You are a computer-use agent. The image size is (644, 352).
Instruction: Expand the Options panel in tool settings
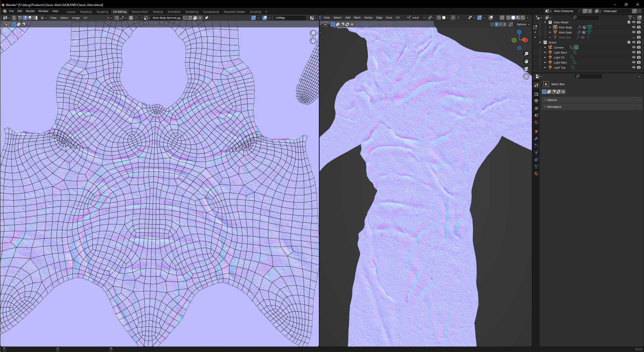[x=552, y=100]
